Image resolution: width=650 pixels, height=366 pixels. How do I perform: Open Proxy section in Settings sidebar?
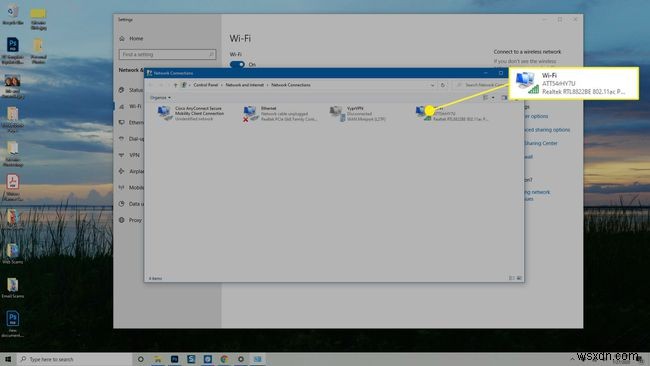click(130, 220)
